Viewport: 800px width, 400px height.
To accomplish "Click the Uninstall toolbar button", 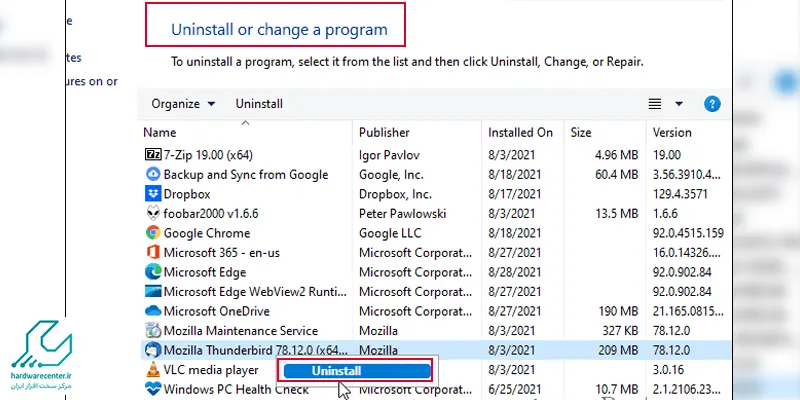I will 259,104.
